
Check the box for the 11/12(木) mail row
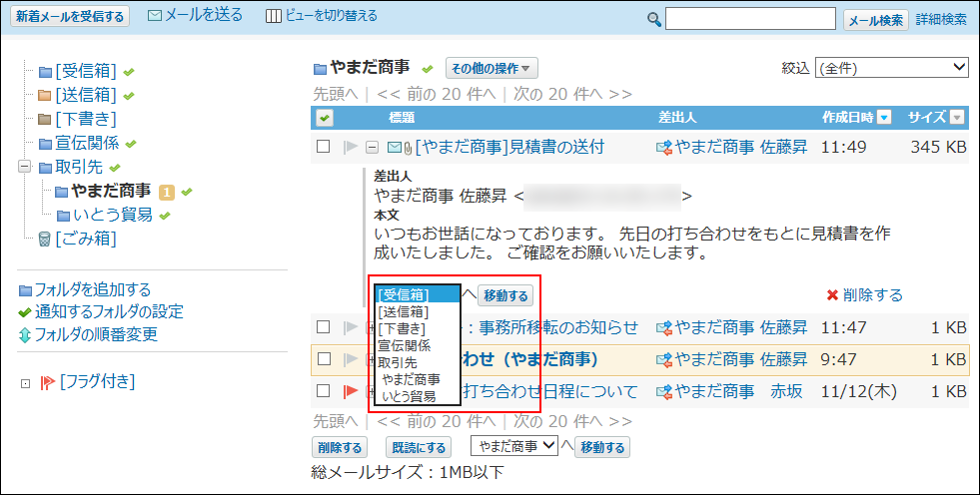point(323,391)
